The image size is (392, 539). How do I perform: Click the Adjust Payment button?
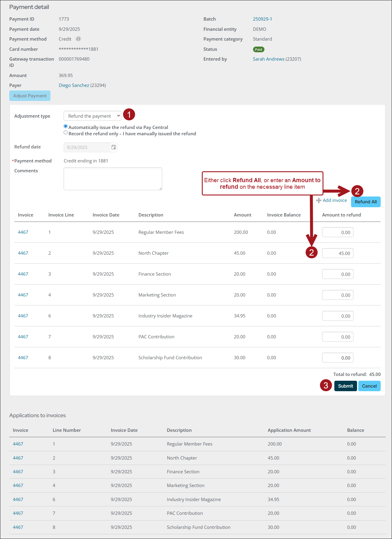tap(30, 96)
